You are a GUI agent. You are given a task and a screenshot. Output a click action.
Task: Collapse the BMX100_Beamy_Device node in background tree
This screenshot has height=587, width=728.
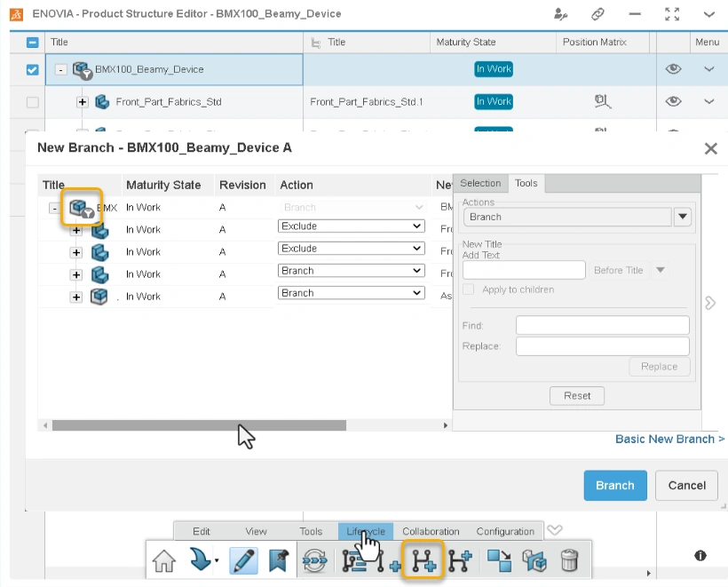tap(61, 69)
